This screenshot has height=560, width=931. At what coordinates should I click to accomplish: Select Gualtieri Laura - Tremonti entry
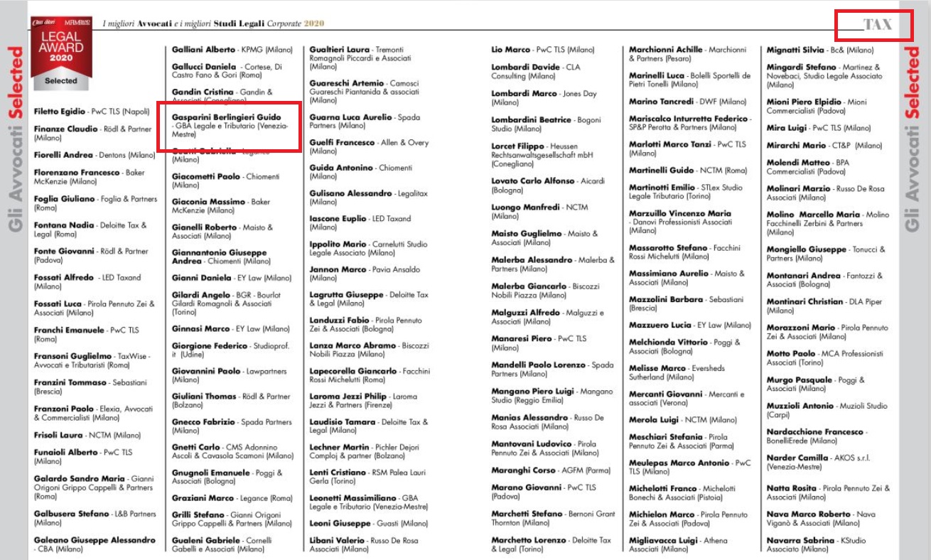pyautogui.click(x=361, y=58)
